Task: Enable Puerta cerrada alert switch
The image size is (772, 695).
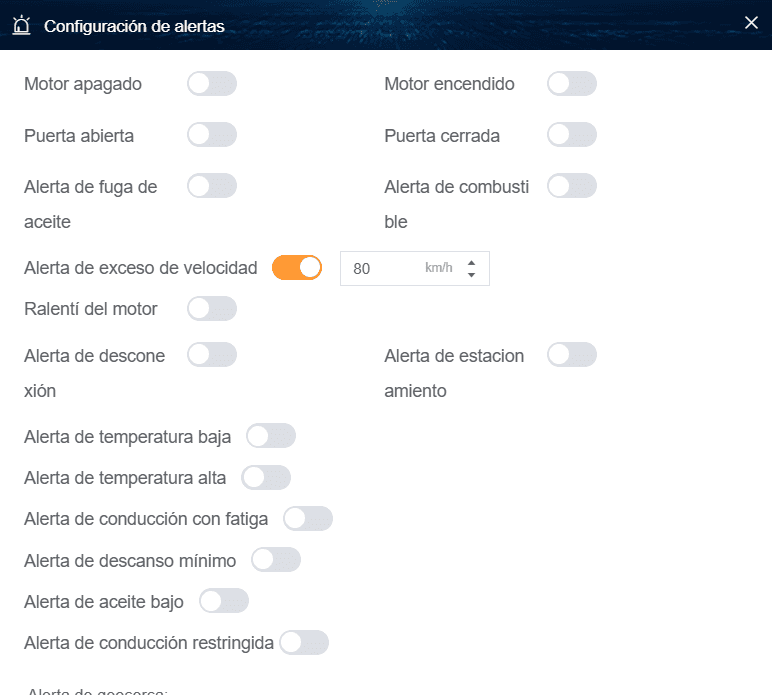Action: tap(572, 135)
